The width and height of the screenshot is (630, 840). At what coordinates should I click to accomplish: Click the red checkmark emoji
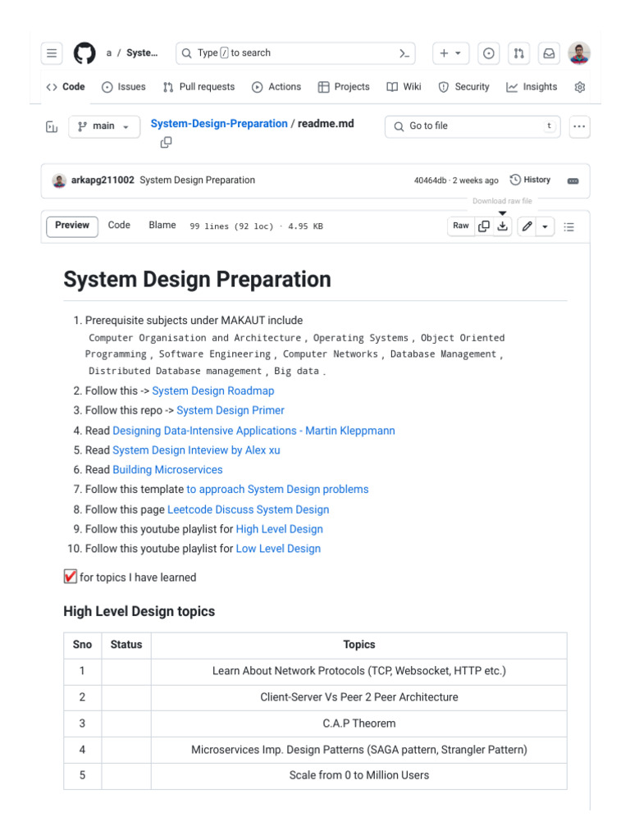pos(71,577)
